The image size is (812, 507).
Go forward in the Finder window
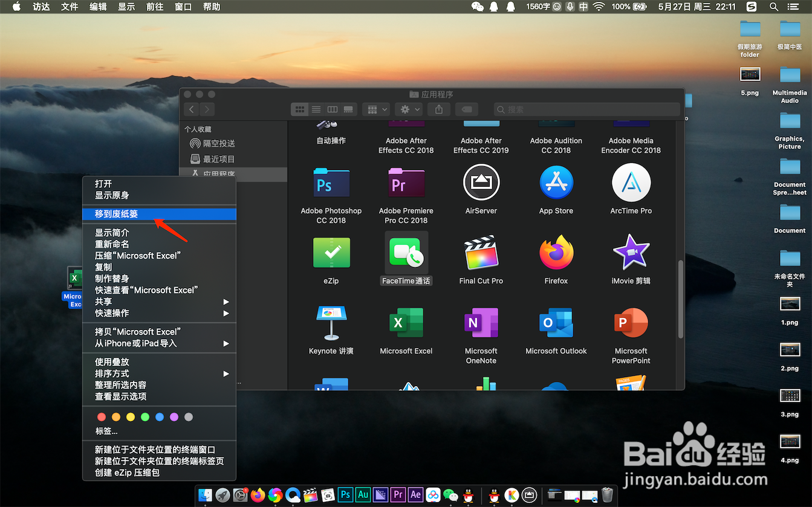(x=207, y=109)
